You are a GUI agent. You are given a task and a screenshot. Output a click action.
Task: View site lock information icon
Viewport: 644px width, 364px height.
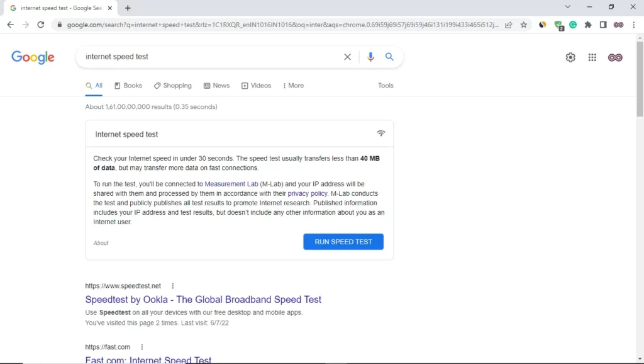[x=60, y=25]
